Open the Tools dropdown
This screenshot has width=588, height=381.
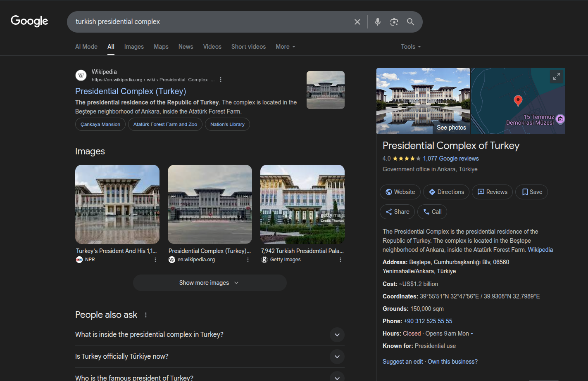pyautogui.click(x=411, y=47)
